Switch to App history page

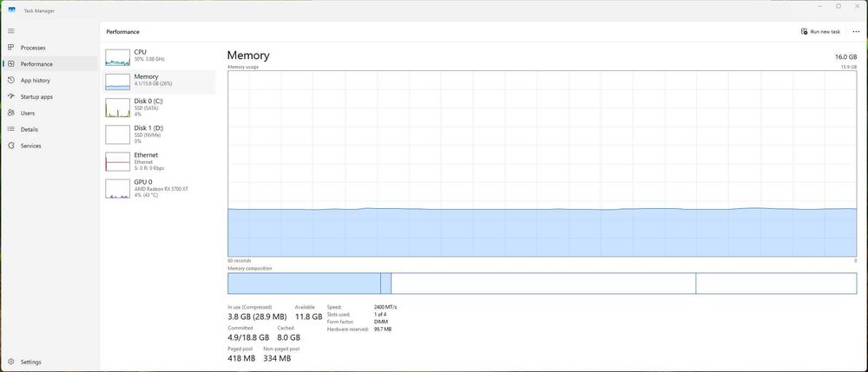pos(36,80)
